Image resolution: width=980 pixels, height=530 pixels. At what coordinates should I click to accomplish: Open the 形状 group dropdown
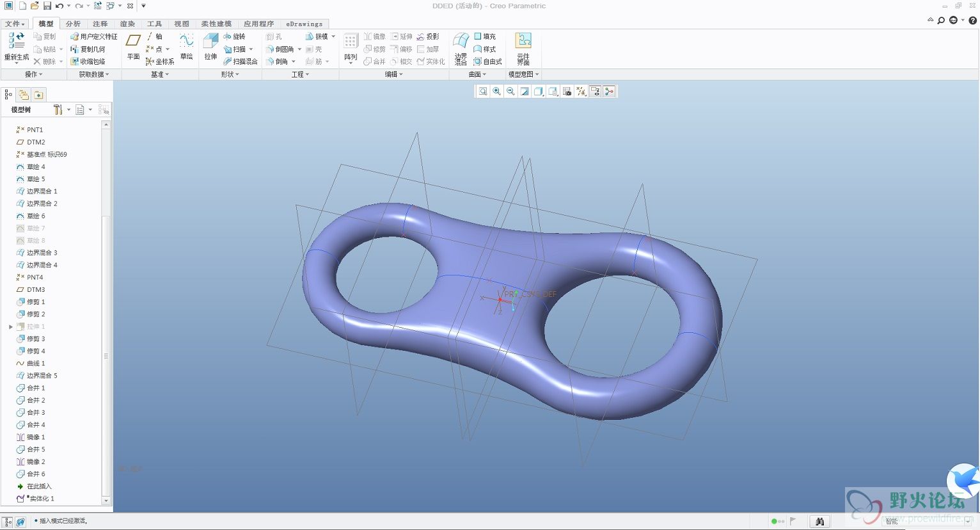tap(230, 74)
